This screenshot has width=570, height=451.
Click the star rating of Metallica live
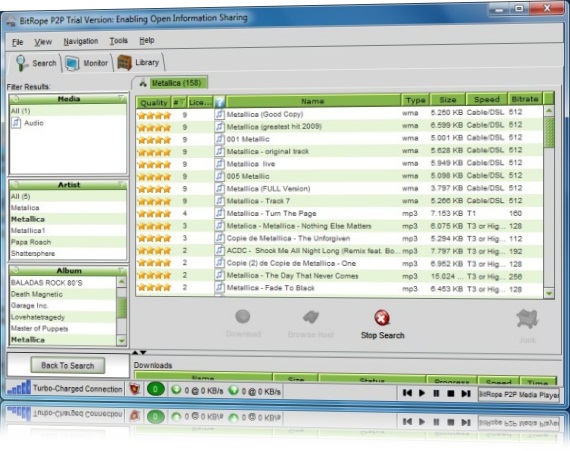point(154,165)
